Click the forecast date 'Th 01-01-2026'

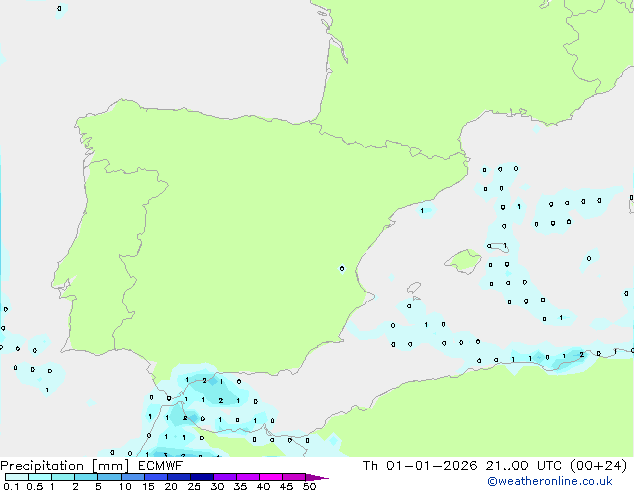click(x=420, y=466)
